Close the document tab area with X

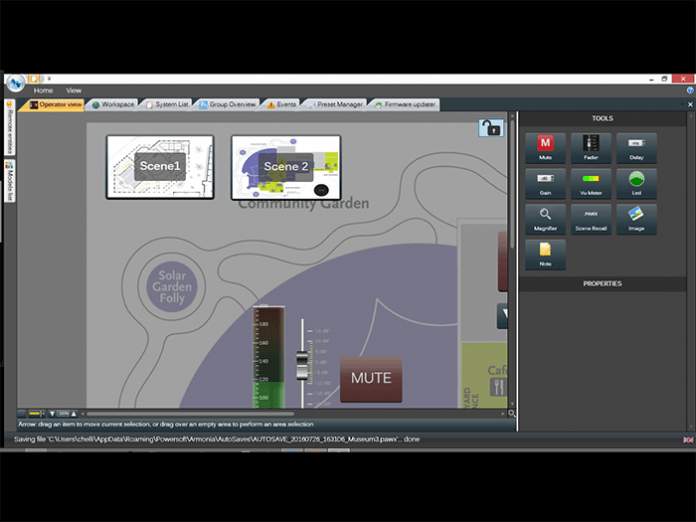pos(690,104)
